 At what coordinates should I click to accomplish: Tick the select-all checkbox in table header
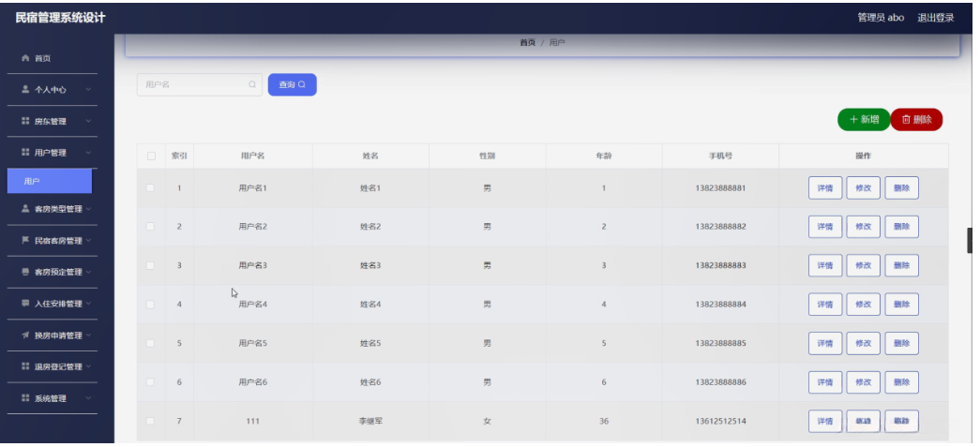(x=151, y=156)
